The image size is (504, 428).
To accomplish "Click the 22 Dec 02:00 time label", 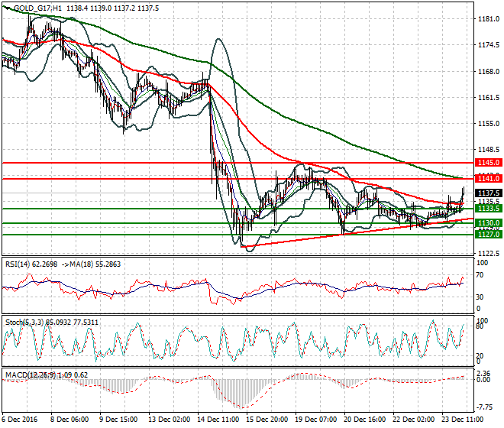I will (x=413, y=420).
